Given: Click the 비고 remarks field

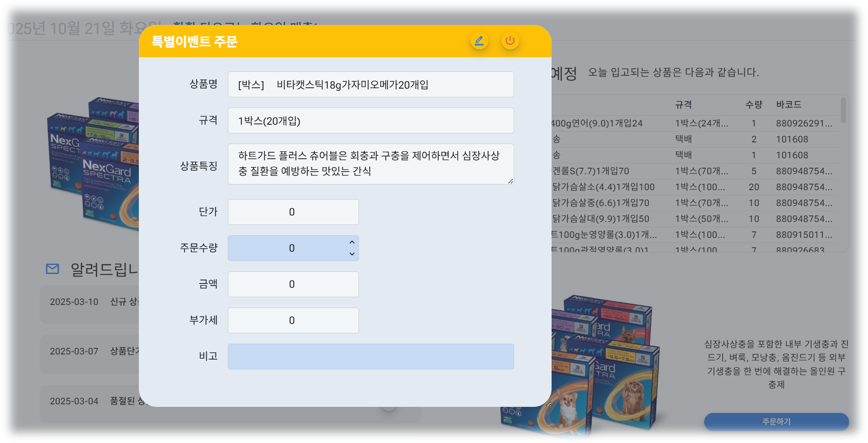Looking at the screenshot, I should click(371, 357).
